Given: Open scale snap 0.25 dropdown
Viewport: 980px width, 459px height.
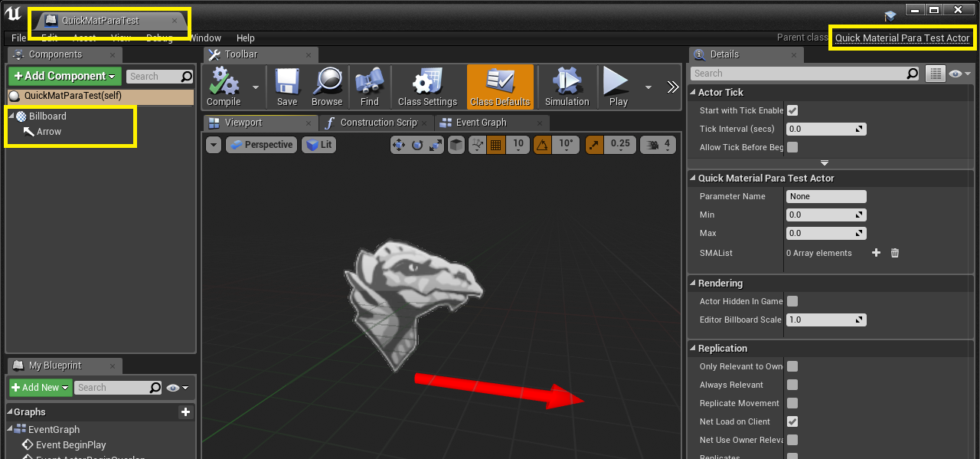Looking at the screenshot, I should click(620, 144).
